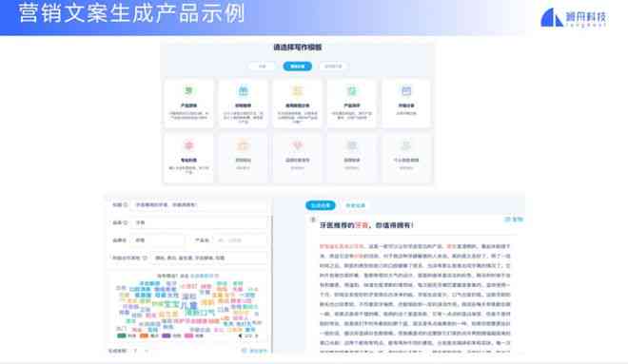Switch to the blue generated results tab

point(321,205)
